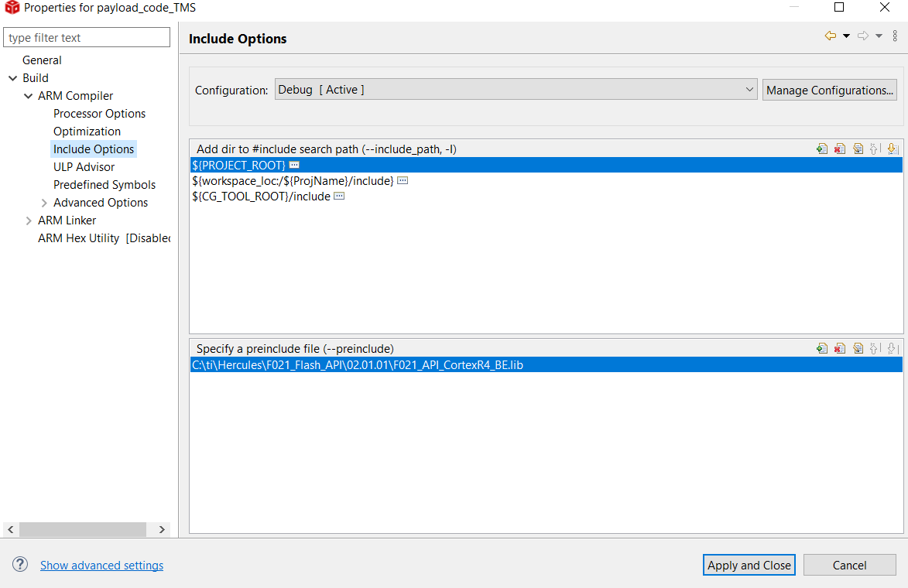This screenshot has width=908, height=588.
Task: Add a new #include search path directory
Action: pos(822,149)
